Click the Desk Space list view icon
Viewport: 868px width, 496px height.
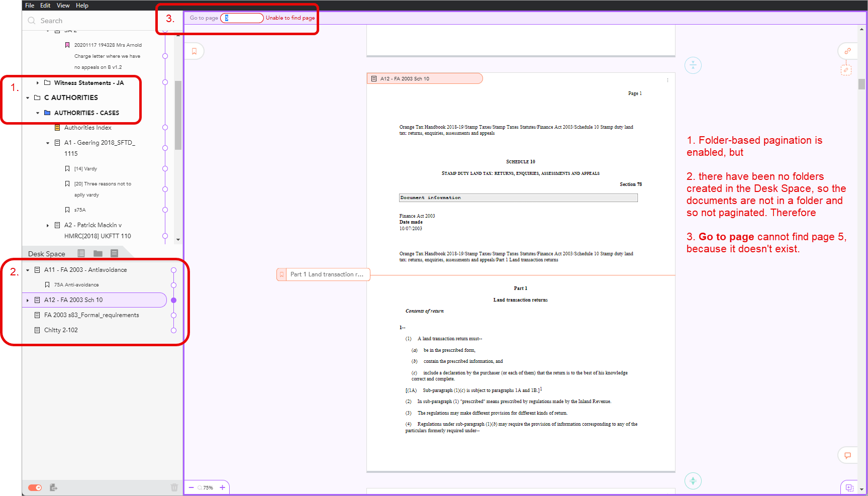[81, 253]
